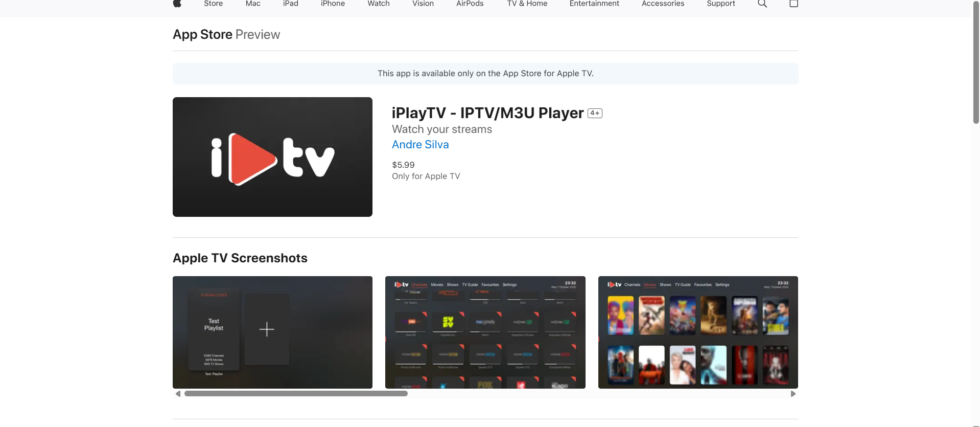980x427 pixels.
Task: Click the $5.99 price text
Action: pyautogui.click(x=403, y=165)
